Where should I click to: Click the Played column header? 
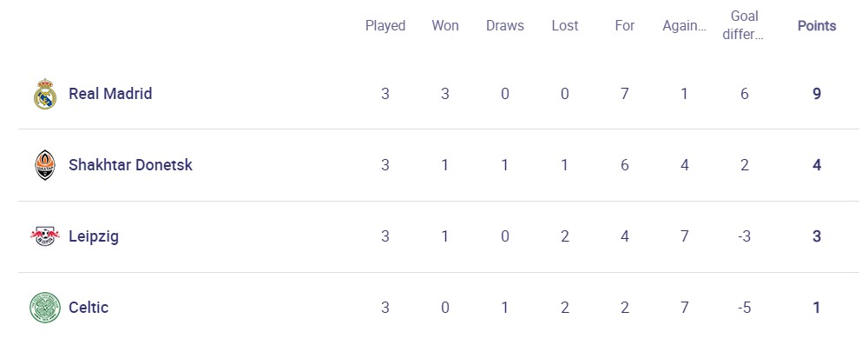(x=385, y=25)
